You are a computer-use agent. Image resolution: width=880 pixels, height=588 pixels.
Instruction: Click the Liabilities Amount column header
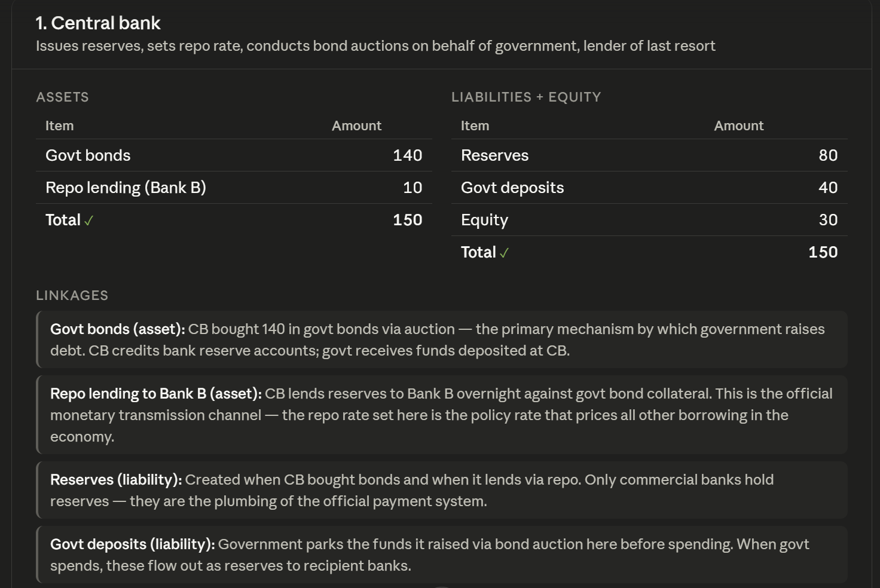click(738, 126)
